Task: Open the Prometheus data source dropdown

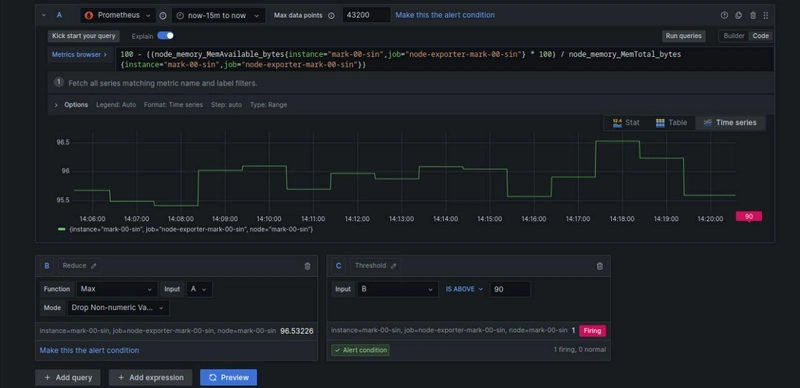Action: click(x=118, y=15)
